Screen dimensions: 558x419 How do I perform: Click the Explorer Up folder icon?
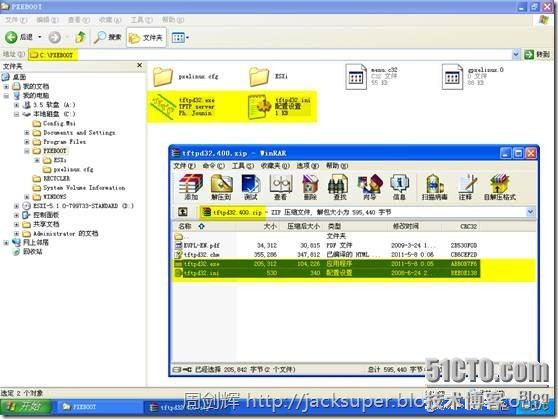(x=81, y=37)
